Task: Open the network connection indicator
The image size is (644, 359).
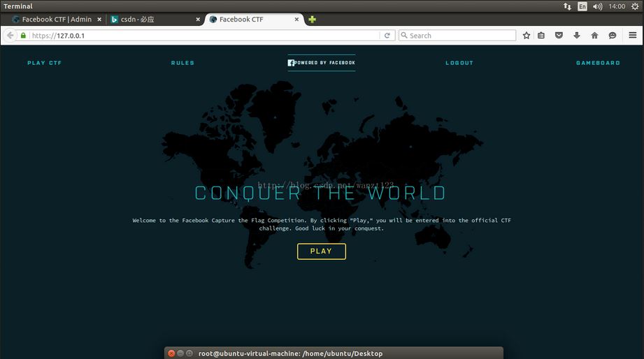Action: (567, 6)
